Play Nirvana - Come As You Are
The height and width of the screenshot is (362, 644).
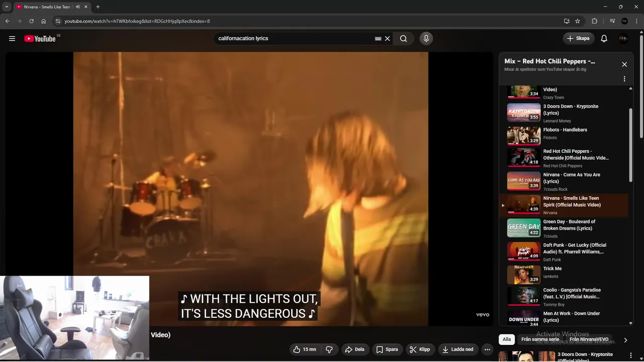coord(563,181)
